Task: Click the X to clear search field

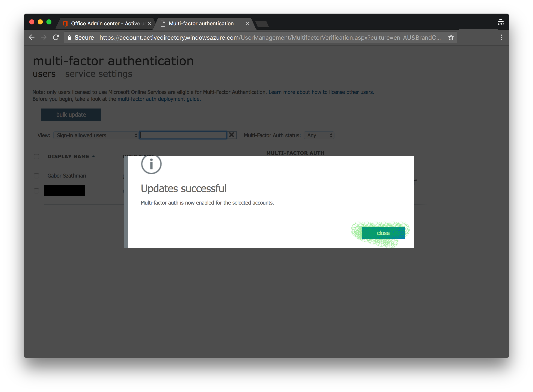Action: pyautogui.click(x=232, y=135)
